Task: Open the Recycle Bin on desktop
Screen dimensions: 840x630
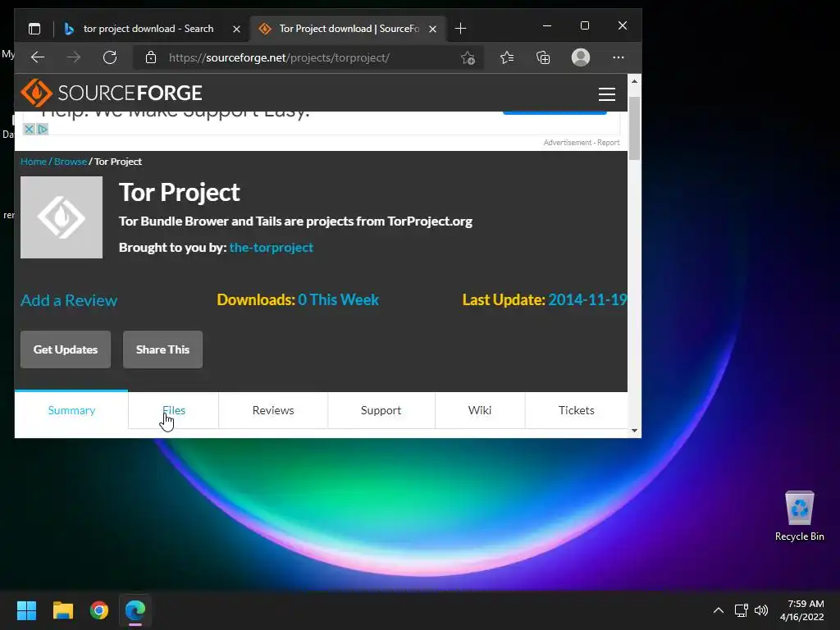Action: coord(799,516)
